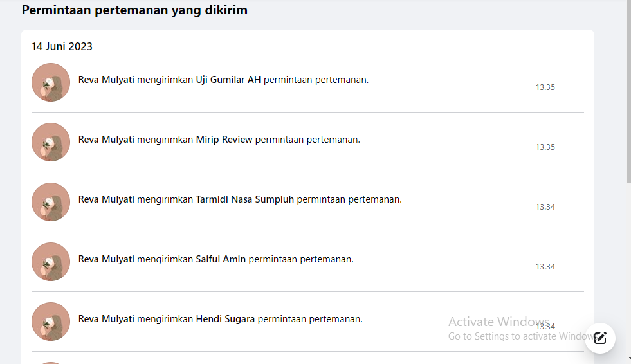Click profile picture beside Saiful Amin entry
631x364 pixels.
51,262
